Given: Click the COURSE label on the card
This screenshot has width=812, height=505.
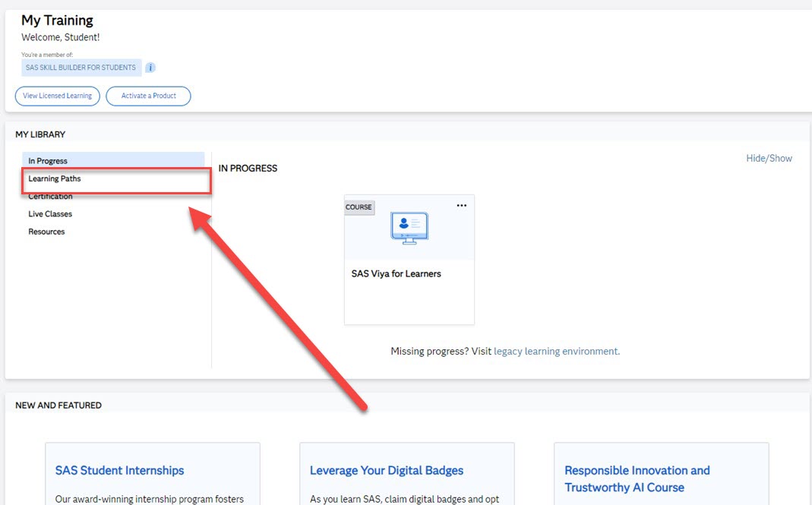Looking at the screenshot, I should click(359, 207).
